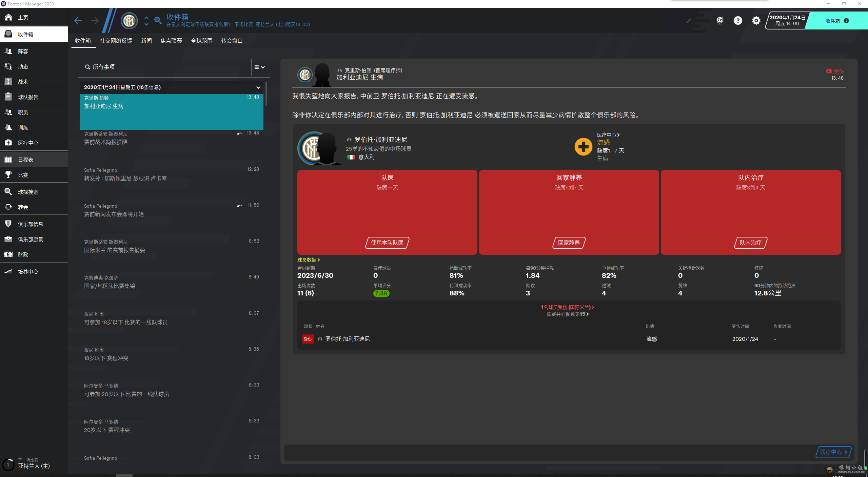Viewport: 868px width, 477px height.
Task: Open the 收件箱 sidebar item
Action: pos(34,34)
